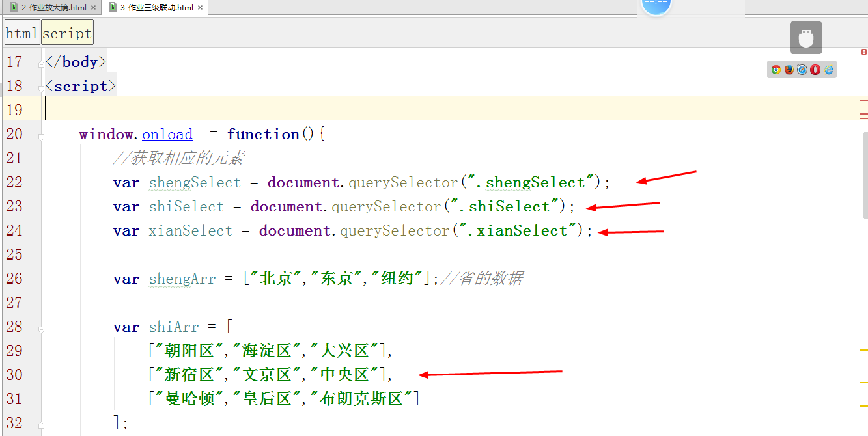Click the script breadcrumb item
The image size is (868, 436).
click(66, 31)
